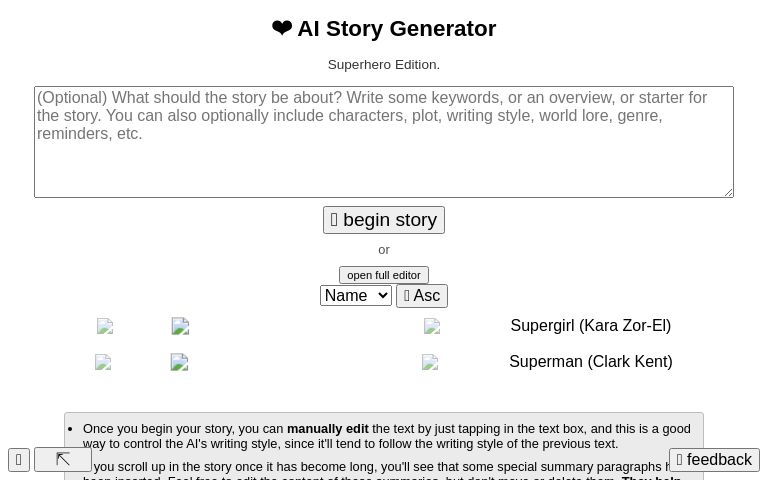Screen dimensions: 768x480
Task: Click the story prompt text area
Action: (x=383, y=142)
